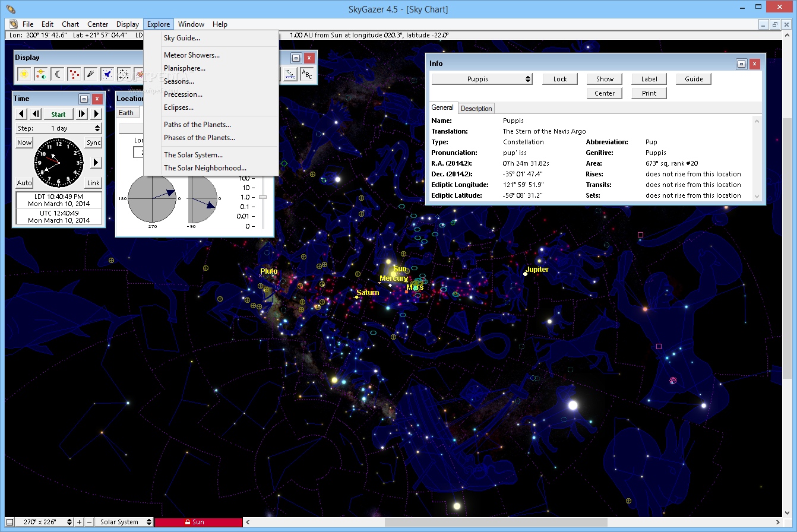Image resolution: width=797 pixels, height=532 pixels.
Task: Click the Saturn label on the sky chart
Action: click(368, 293)
